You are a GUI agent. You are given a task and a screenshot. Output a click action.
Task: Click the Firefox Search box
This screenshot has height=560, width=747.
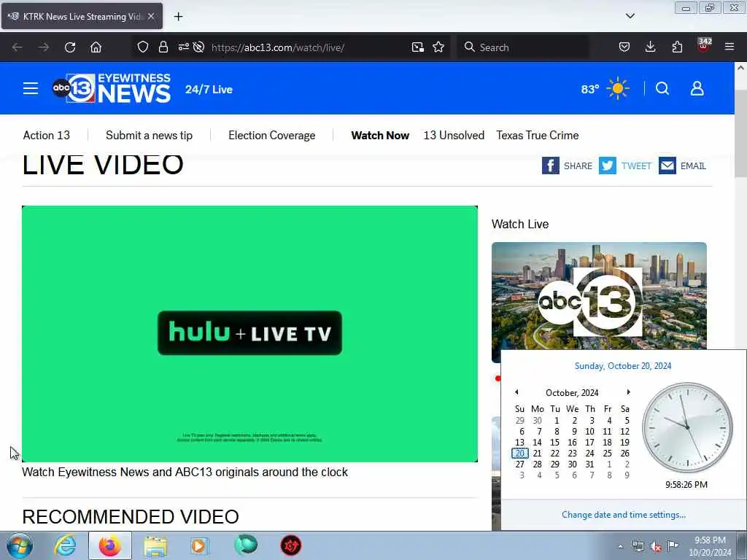point(524,47)
